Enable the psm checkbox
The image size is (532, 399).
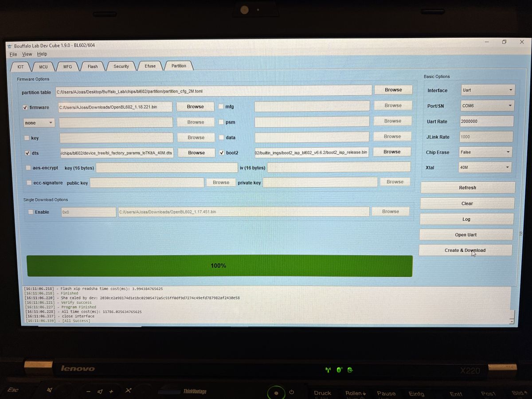click(x=221, y=122)
